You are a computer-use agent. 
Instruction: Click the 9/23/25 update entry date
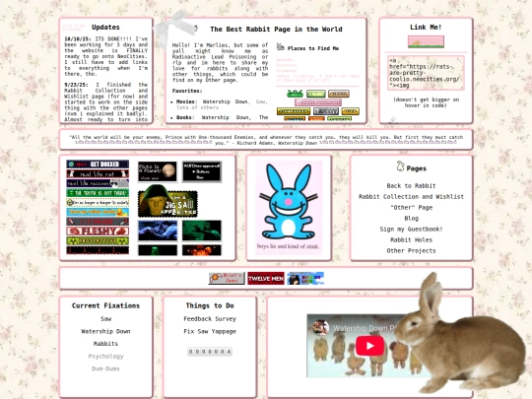[76, 85]
